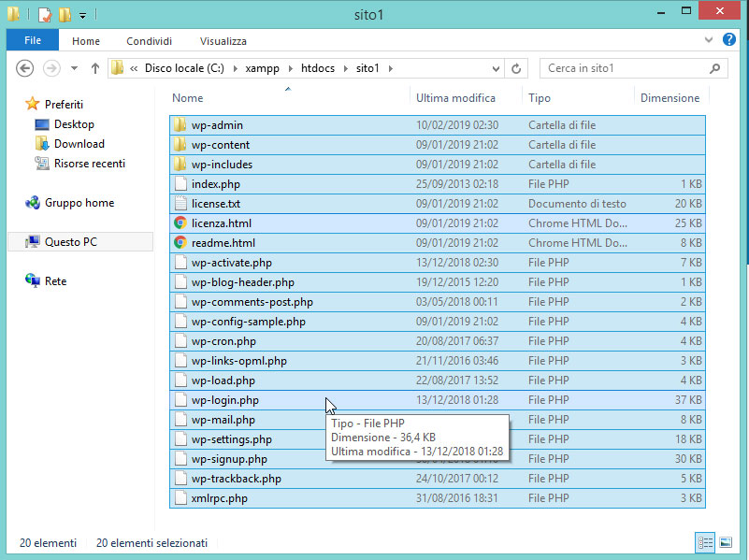
Task: Select the wp-settings.php file name
Action: (232, 439)
